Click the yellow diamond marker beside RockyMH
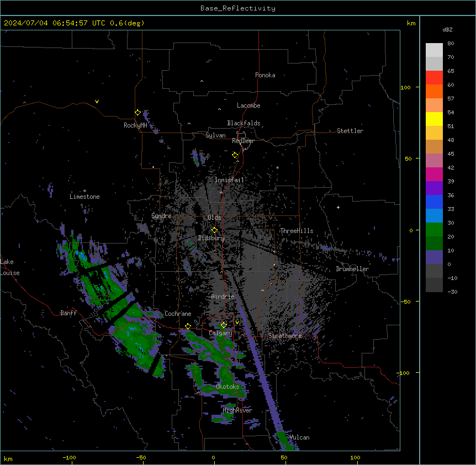 pyautogui.click(x=137, y=113)
